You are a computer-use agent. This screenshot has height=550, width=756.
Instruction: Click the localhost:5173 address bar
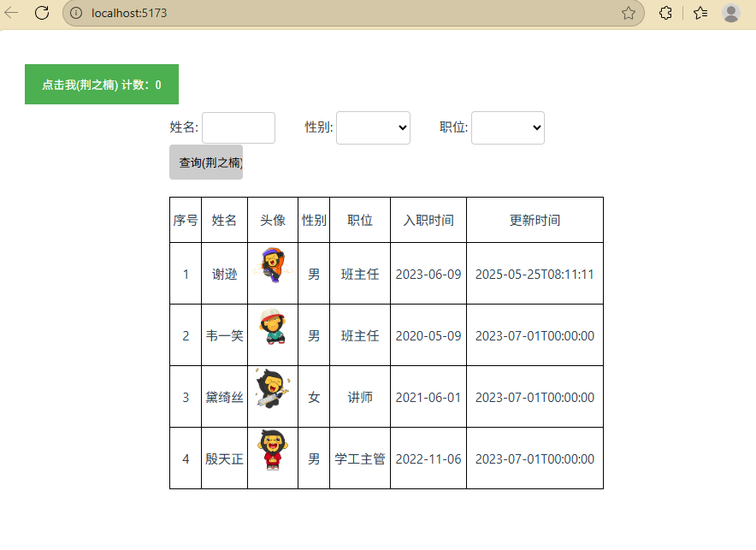(x=342, y=13)
